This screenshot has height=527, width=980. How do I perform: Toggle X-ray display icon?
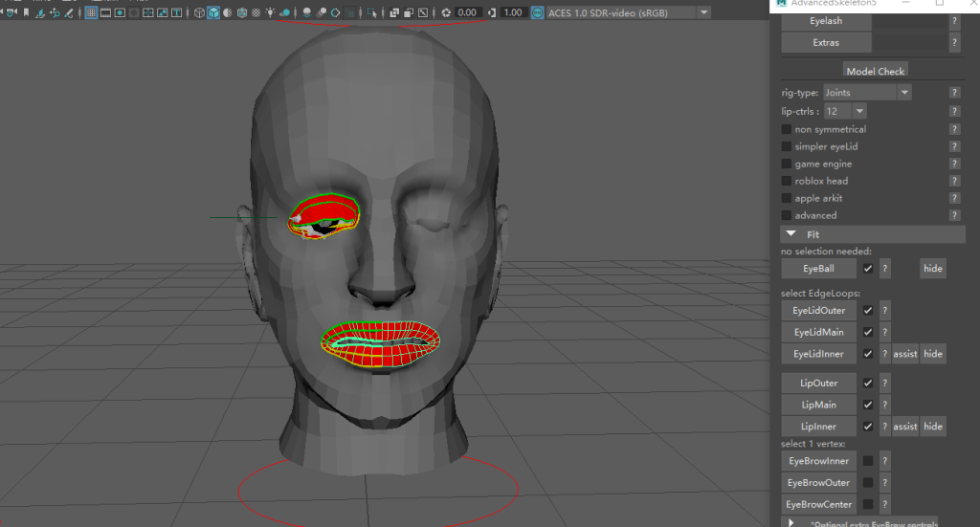(x=394, y=12)
